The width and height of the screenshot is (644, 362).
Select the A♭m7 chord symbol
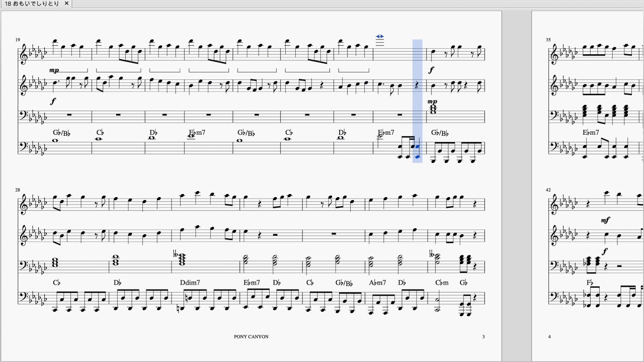pos(377,283)
